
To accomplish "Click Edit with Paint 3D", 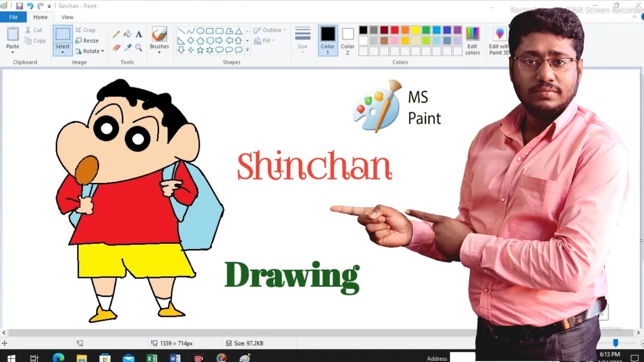I will point(500,40).
